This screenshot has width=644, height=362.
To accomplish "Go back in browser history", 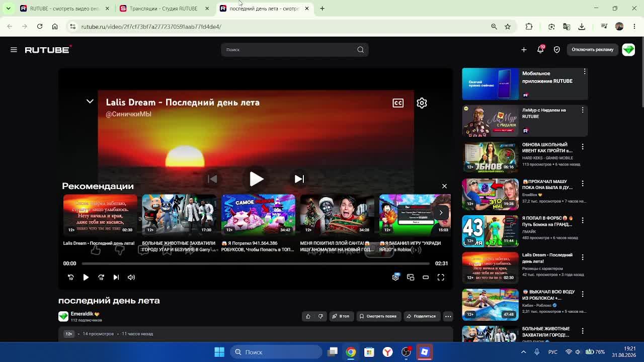I will click(10, 26).
